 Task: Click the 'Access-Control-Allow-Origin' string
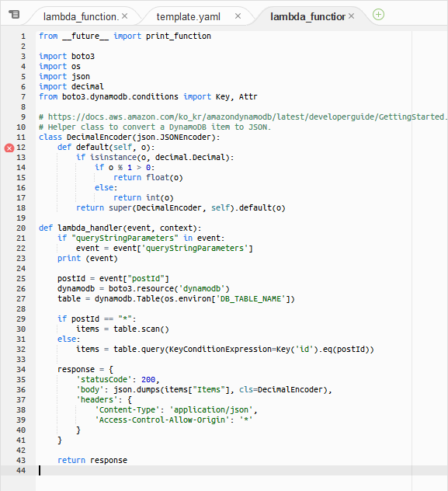[x=165, y=420]
